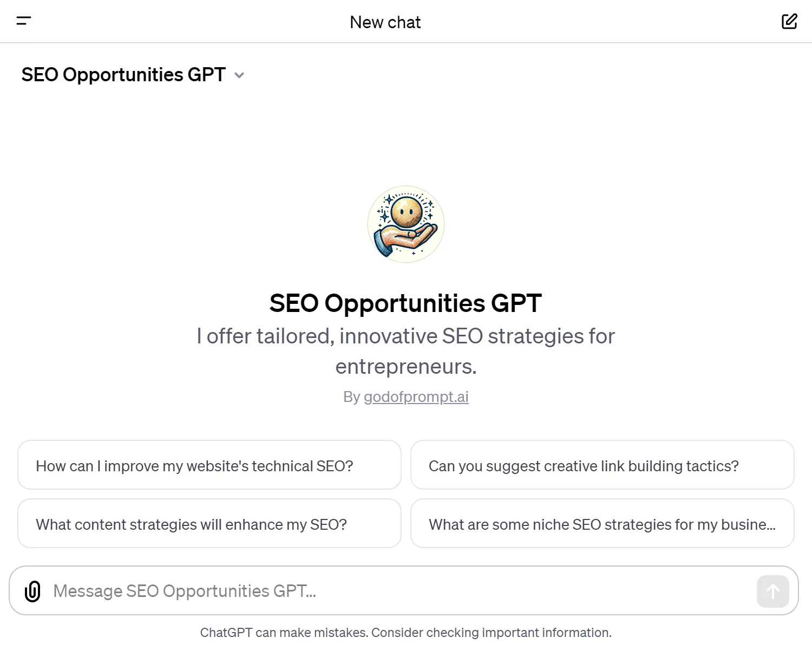This screenshot has height=650, width=812.
Task: Expand the SEO Opportunities GPT dropdown
Action: pyautogui.click(x=240, y=75)
